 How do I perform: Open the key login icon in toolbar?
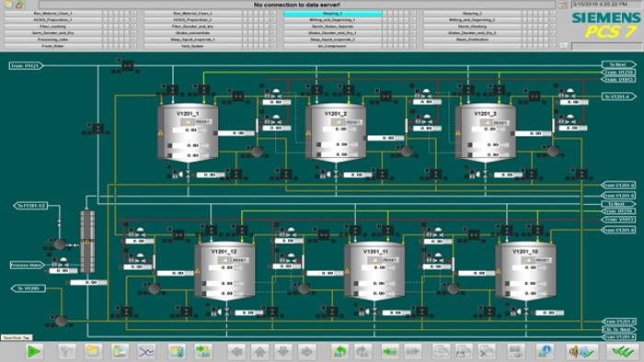[67, 351]
